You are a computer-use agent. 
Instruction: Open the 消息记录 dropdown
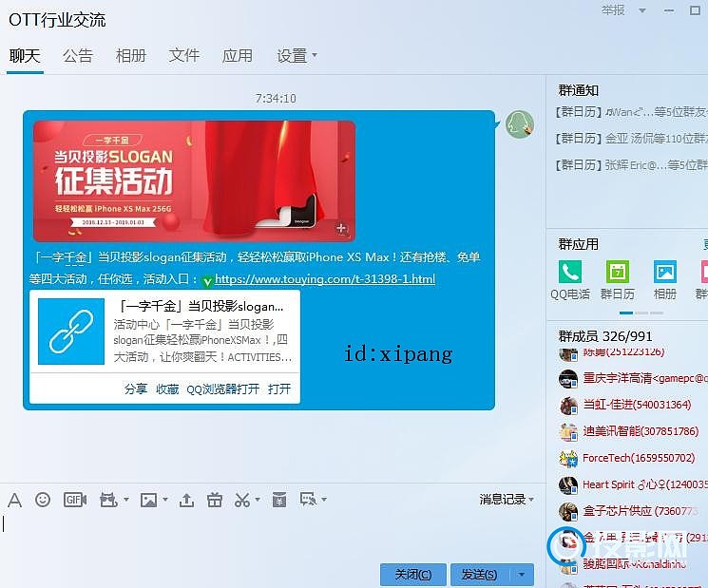(507, 499)
